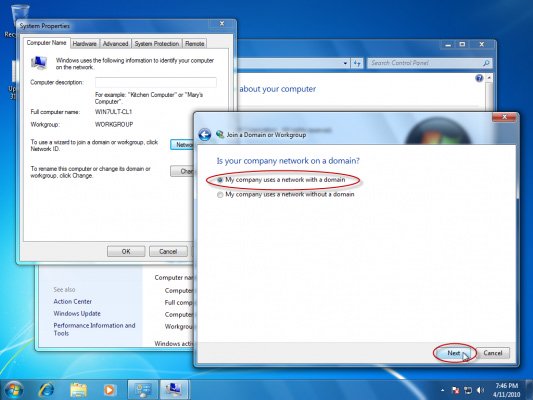This screenshot has height=400, width=533.
Task: Open Control Panel help question-mark icon
Action: [479, 79]
